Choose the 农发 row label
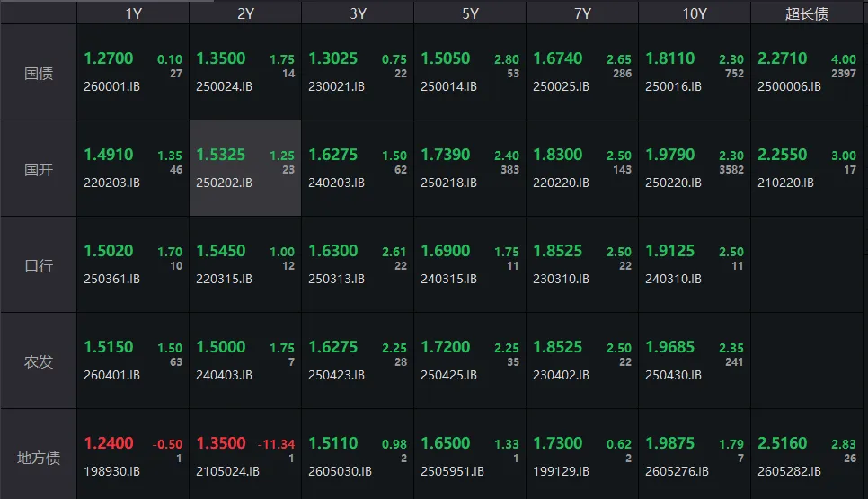 (x=39, y=361)
